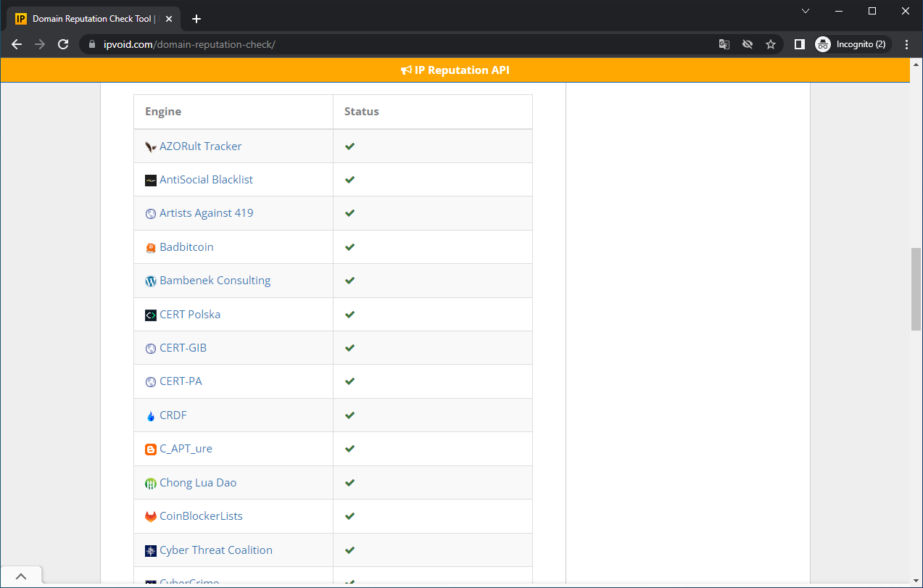
Task: Toggle the browser side panel button
Action: [x=799, y=44]
